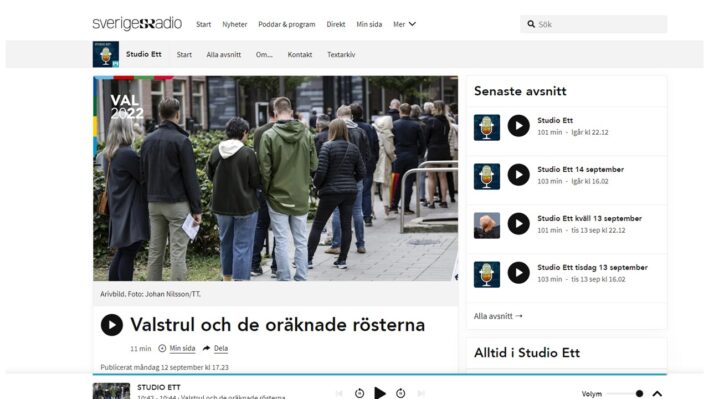Open the Studio Ett podcast logo in subnav
The height and width of the screenshot is (399, 709).
click(x=106, y=54)
